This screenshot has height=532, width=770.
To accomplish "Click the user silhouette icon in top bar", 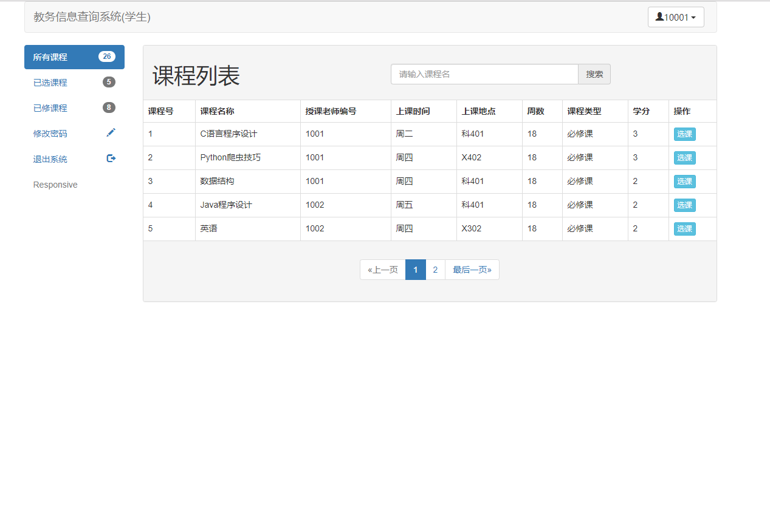I will point(660,16).
